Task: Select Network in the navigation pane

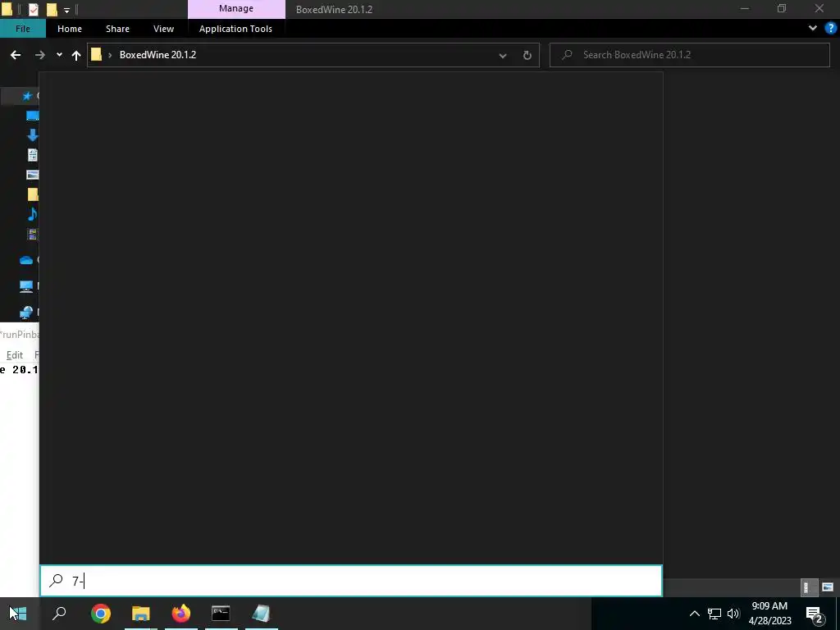Action: coord(26,312)
